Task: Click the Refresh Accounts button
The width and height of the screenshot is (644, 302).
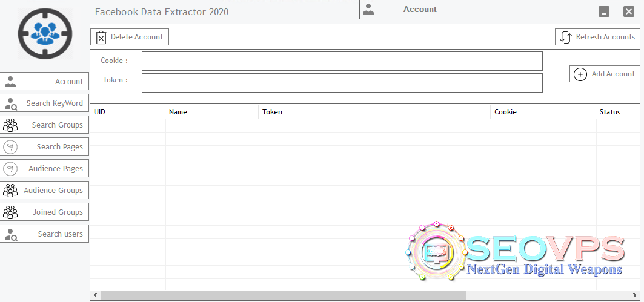Action: pos(597,37)
